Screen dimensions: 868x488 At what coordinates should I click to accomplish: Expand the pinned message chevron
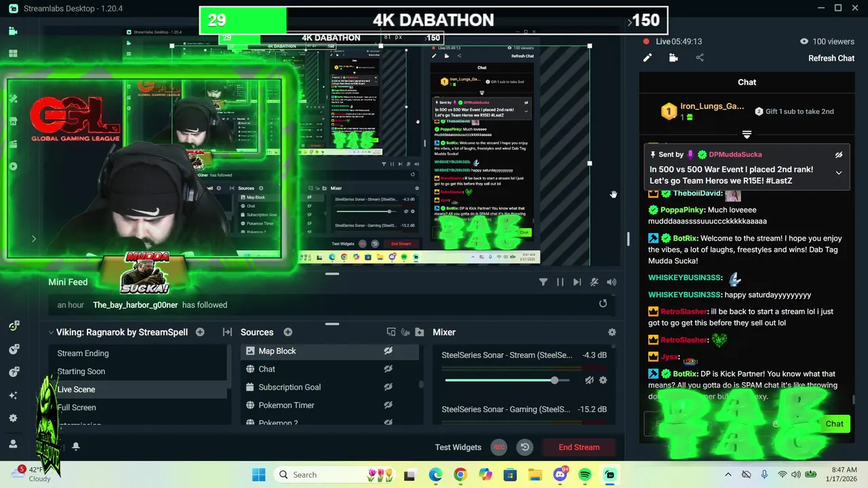tap(839, 173)
